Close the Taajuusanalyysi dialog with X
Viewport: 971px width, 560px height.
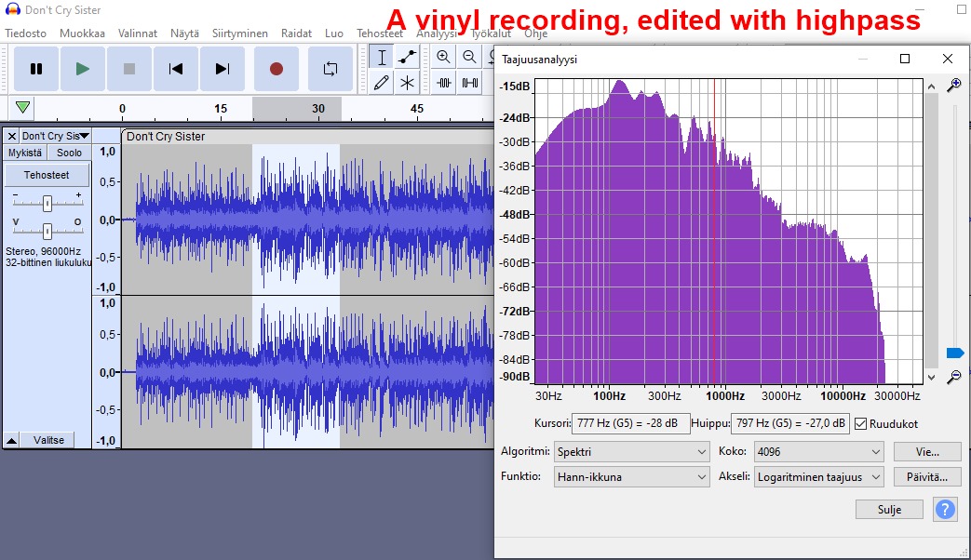(x=948, y=59)
